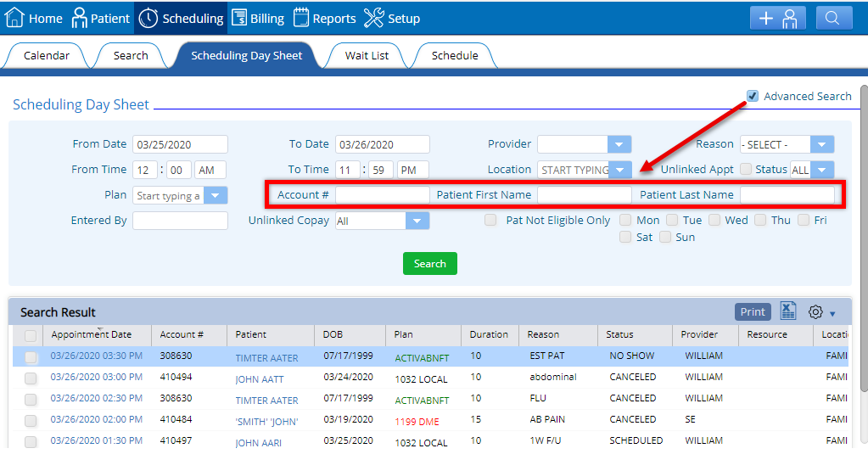Open the Reports menu
The image size is (868, 454).
[324, 19]
